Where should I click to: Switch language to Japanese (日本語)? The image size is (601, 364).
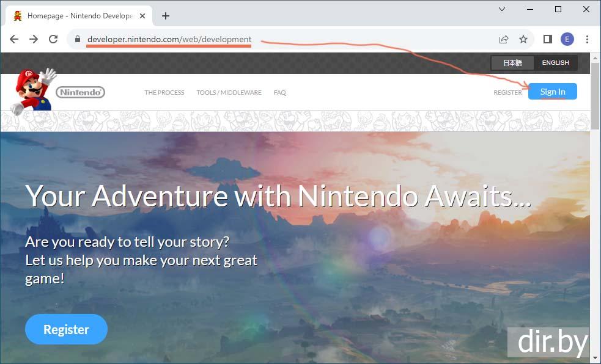point(512,63)
